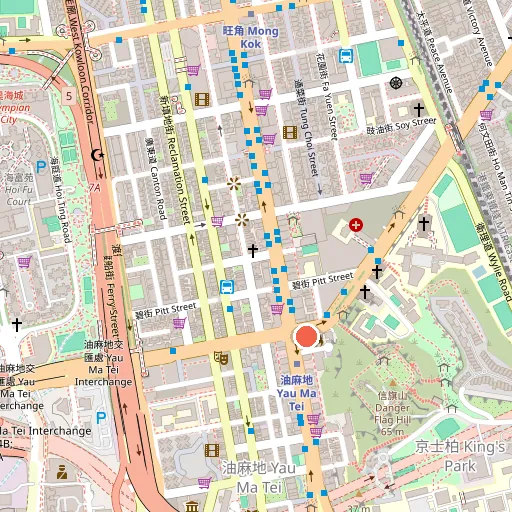The image size is (512, 512).
Task: Click the King's Park area label
Action: (x=460, y=456)
